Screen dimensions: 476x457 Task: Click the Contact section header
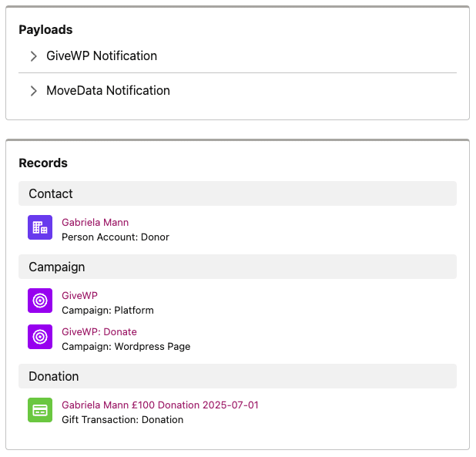click(237, 193)
